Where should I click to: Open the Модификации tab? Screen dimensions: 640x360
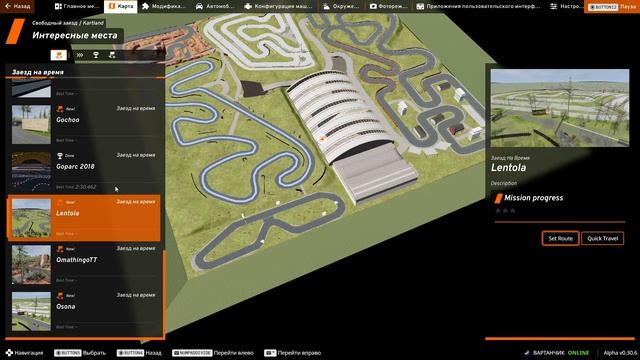[x=163, y=7]
